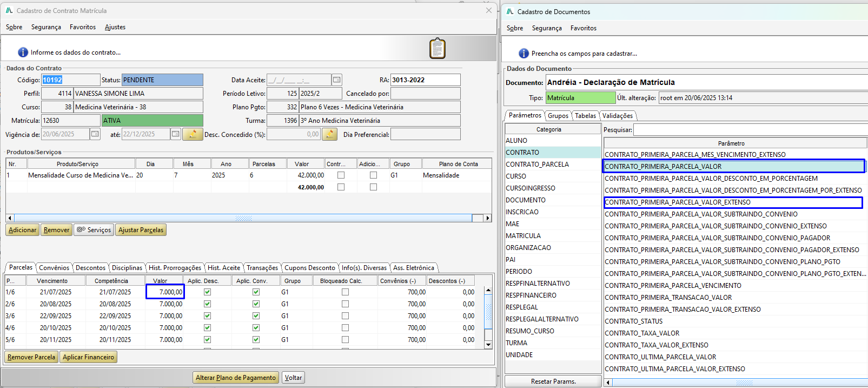868x388 pixels.
Task: Select CURSO category
Action: [553, 176]
